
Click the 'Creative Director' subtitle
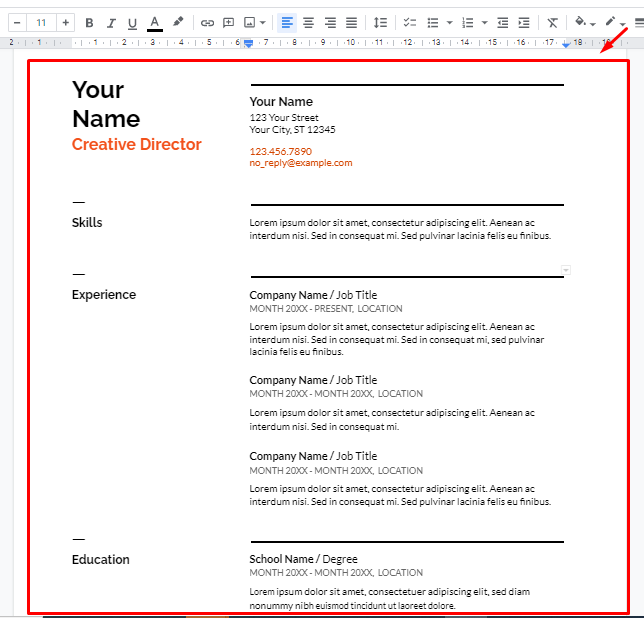(137, 144)
